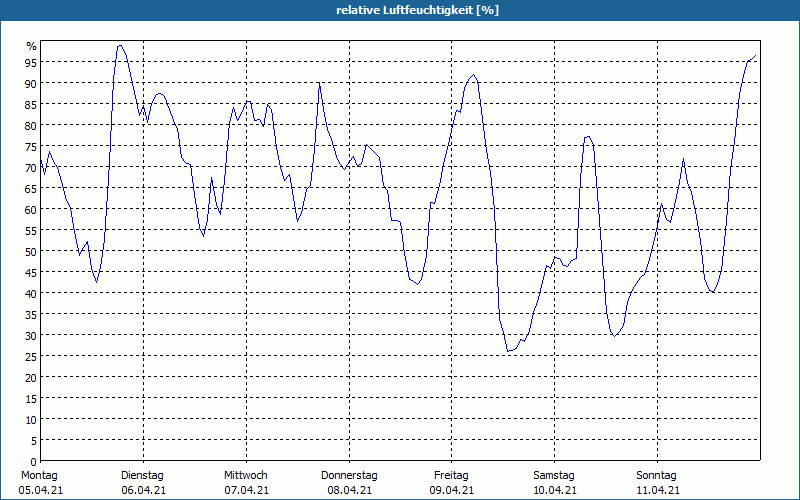Select the 'Montag' day label
Screen dimensions: 800x500
coord(39,476)
